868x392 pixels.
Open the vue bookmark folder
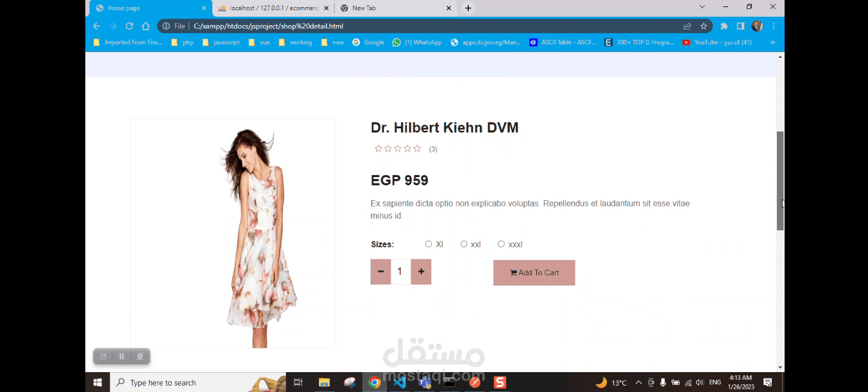point(259,42)
